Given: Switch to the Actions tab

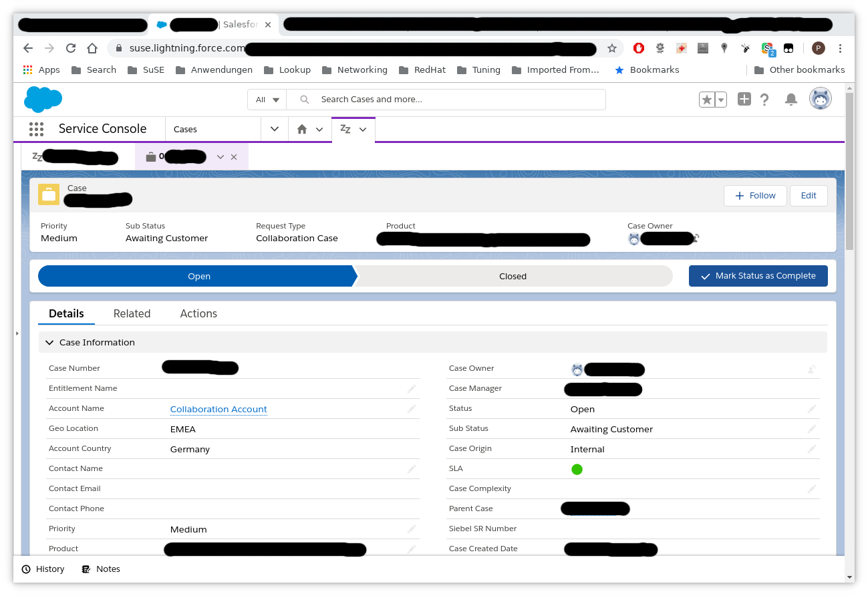Looking at the screenshot, I should point(198,313).
